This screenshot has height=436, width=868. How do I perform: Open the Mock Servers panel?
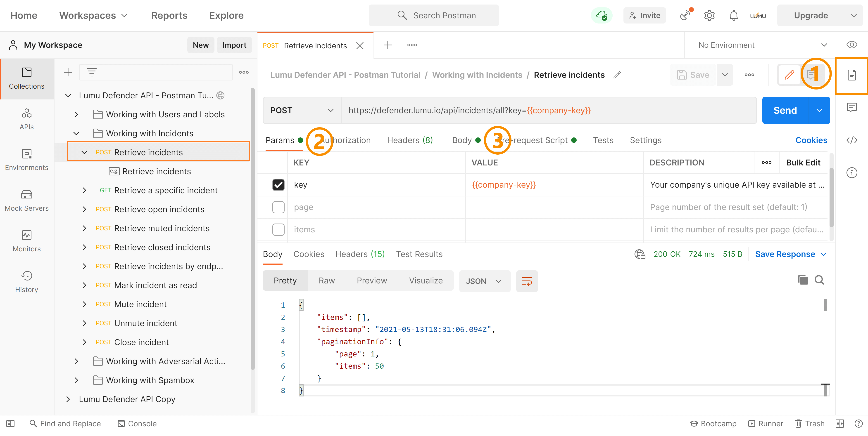tap(27, 200)
